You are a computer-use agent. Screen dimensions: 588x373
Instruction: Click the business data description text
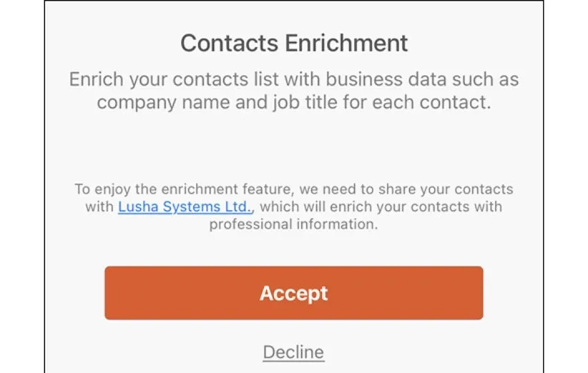pyautogui.click(x=294, y=90)
